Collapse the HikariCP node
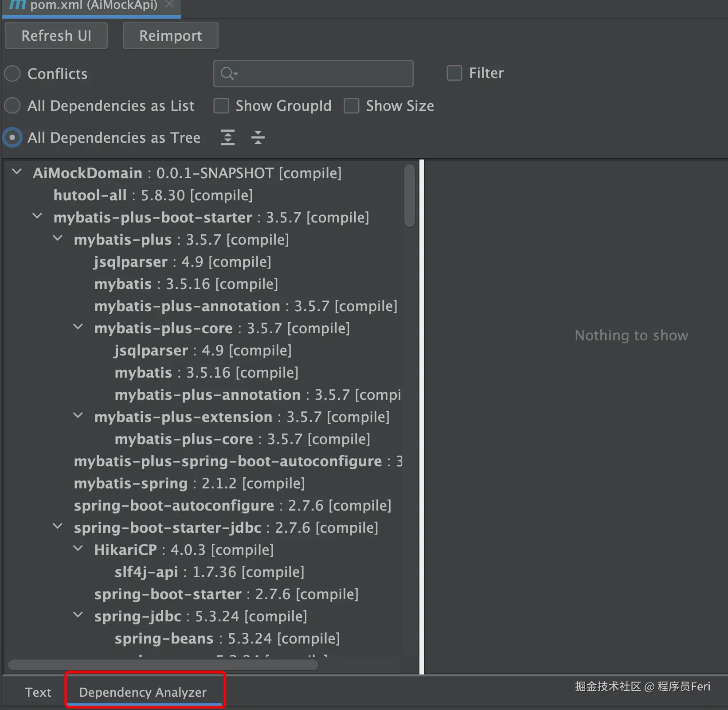This screenshot has width=728, height=710. [78, 549]
